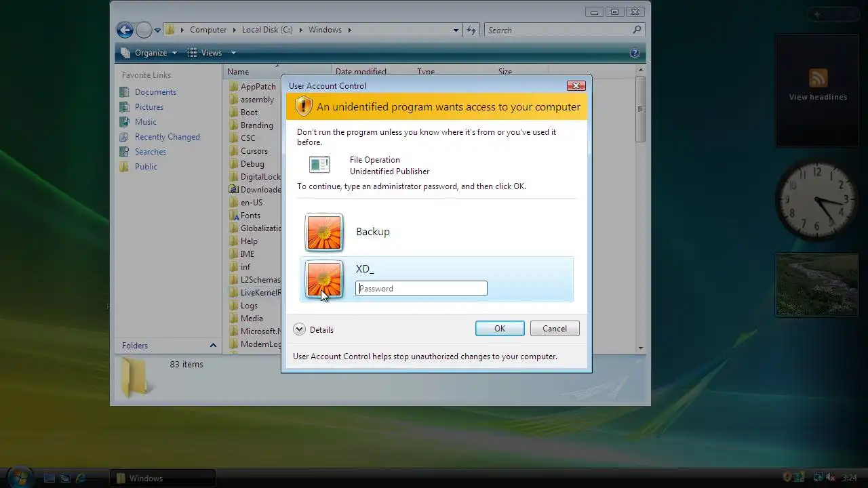Screen dimensions: 868x488
Task: Click the analog clock gadget
Action: pos(816,200)
